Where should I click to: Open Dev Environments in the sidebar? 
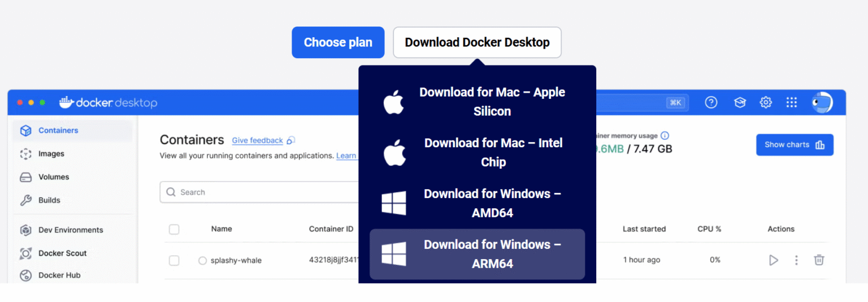(x=72, y=230)
